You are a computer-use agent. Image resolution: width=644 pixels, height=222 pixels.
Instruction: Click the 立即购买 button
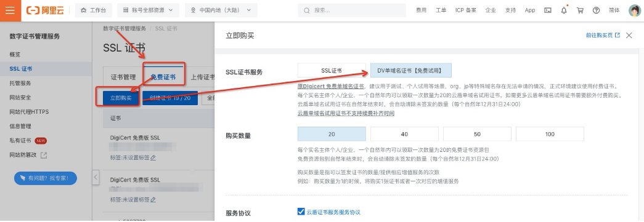(x=121, y=98)
